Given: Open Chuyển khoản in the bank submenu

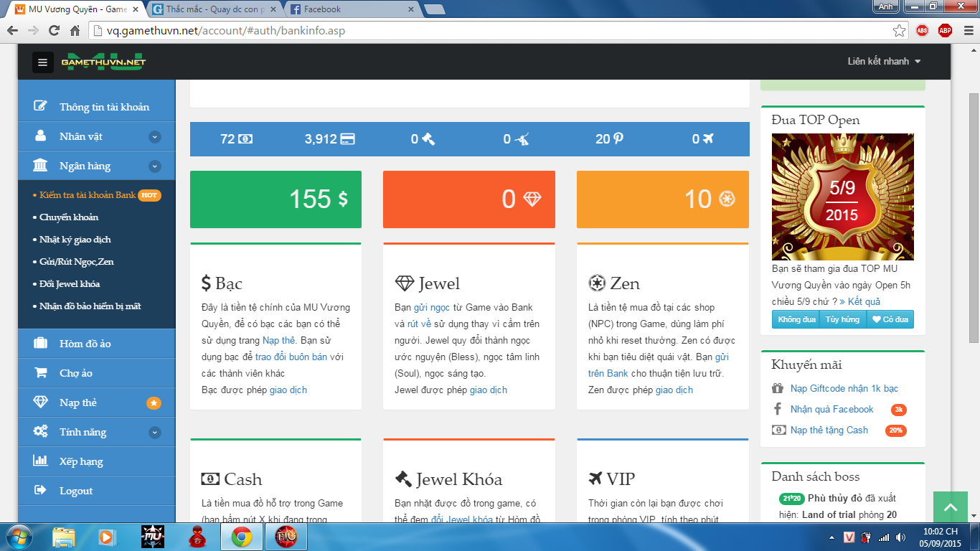Looking at the screenshot, I should coord(69,217).
